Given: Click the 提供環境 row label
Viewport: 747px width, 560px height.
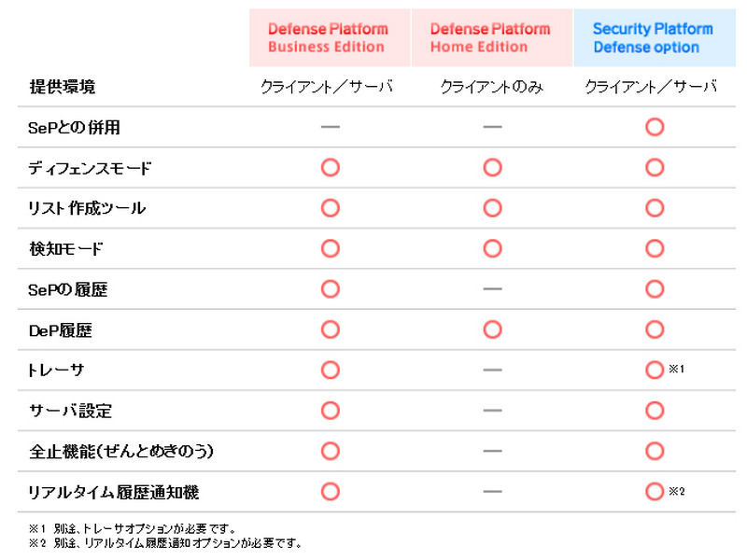Looking at the screenshot, I should (62, 87).
